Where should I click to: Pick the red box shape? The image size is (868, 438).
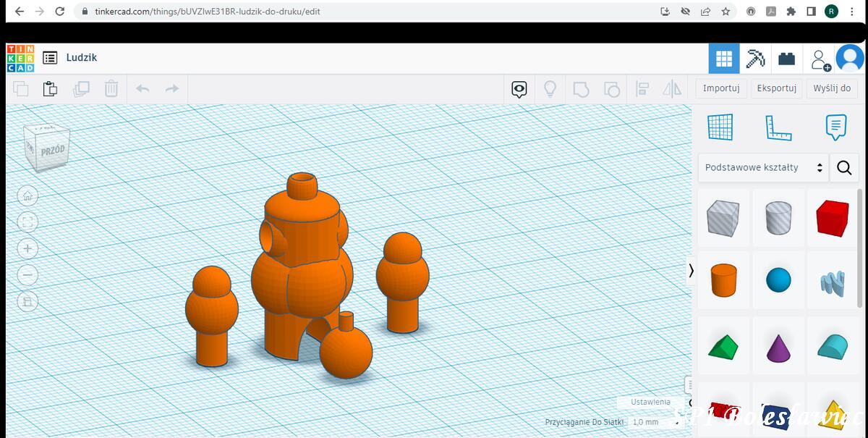833,218
